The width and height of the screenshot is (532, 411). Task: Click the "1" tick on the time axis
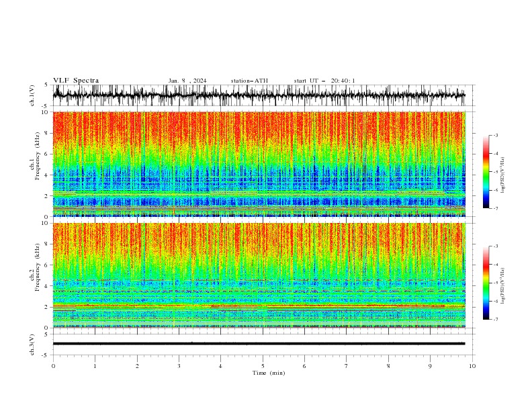pyautogui.click(x=95, y=366)
